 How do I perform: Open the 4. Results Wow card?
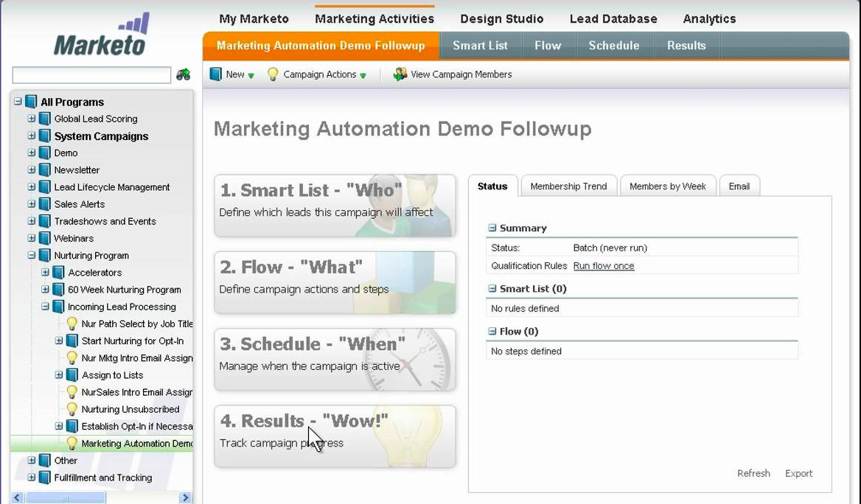tap(335, 436)
